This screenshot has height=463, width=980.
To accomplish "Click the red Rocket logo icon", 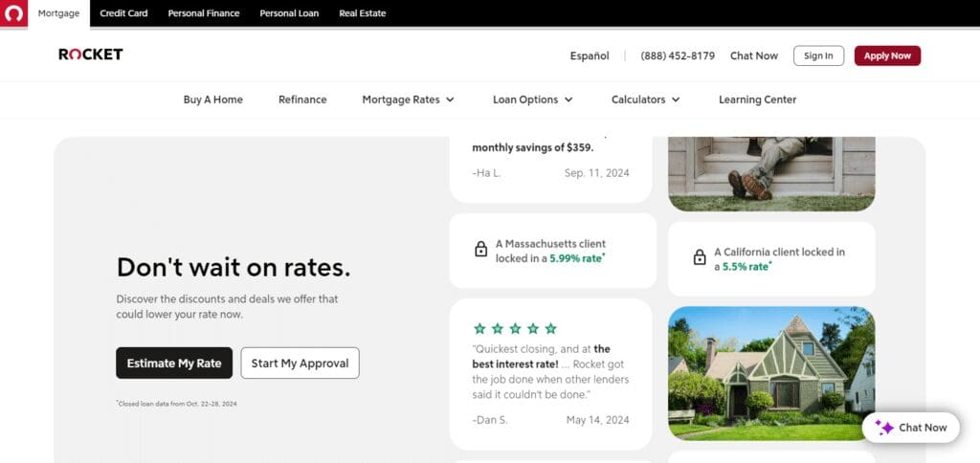I will [x=13, y=13].
